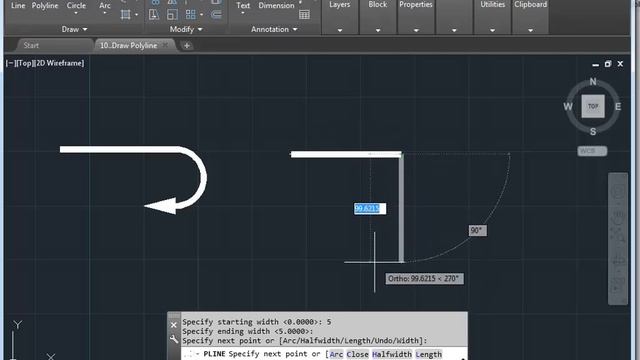Click the TOP face of the ViewCube

tap(593, 106)
